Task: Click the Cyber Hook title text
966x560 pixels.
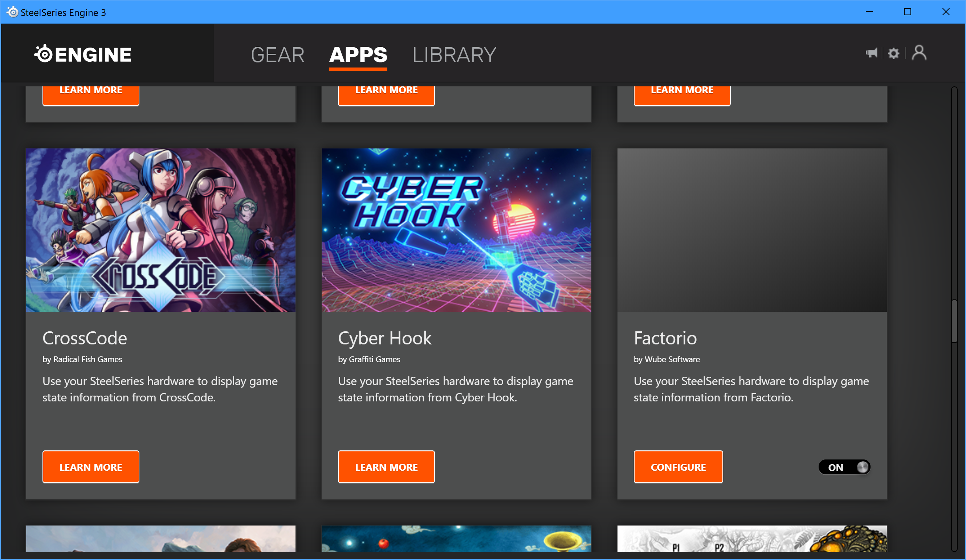Action: (x=385, y=338)
